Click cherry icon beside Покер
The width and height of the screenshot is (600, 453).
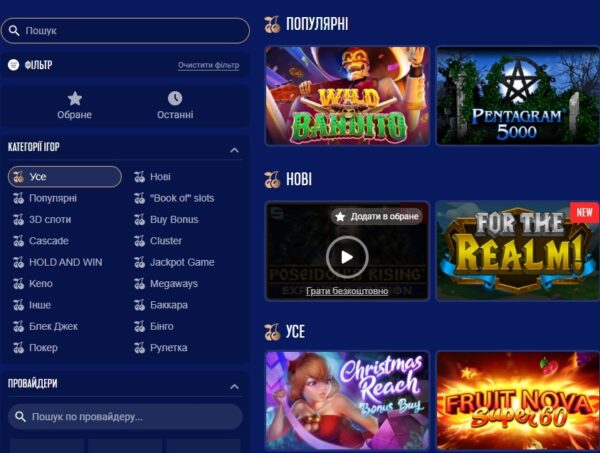tap(18, 348)
